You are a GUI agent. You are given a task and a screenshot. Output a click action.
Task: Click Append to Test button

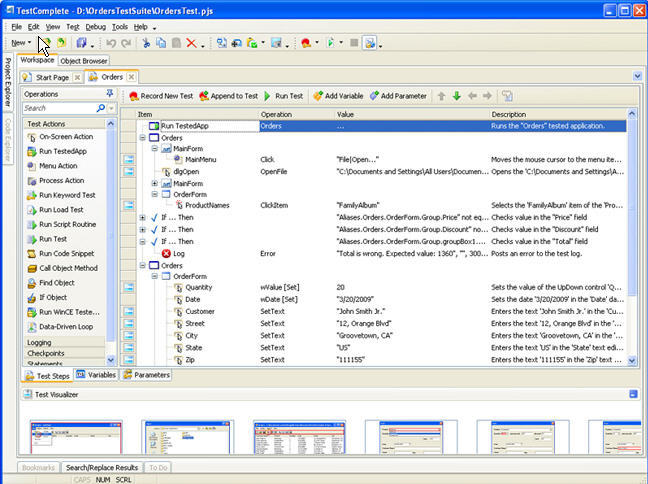229,96
